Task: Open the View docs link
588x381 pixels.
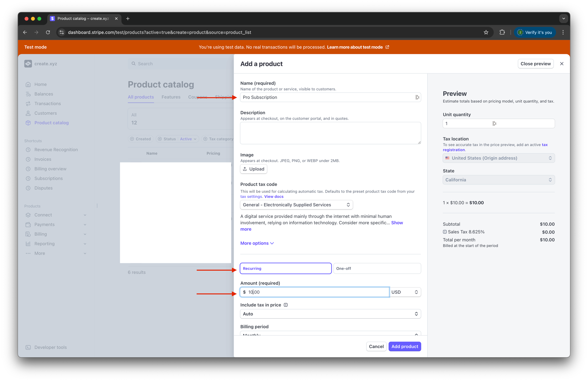Action: tap(274, 197)
